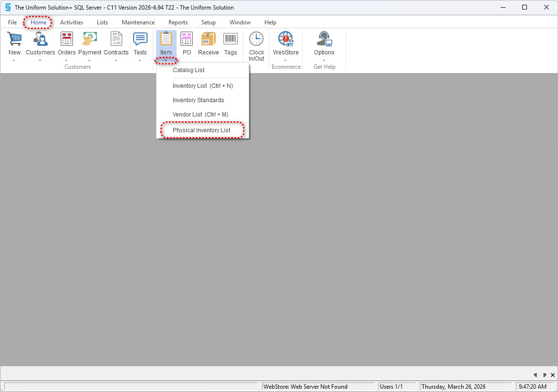Click the right scroll arrow near status bar
This screenshot has width=558, height=392.
point(545,375)
